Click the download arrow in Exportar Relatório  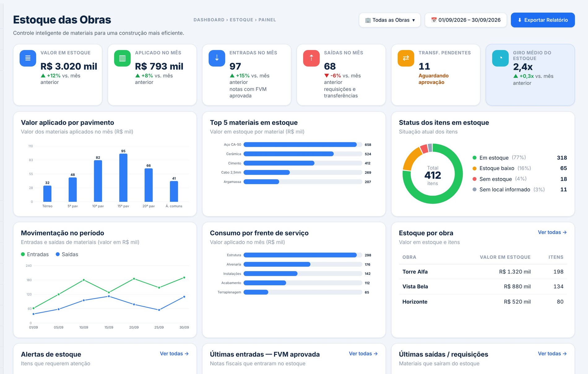coord(520,20)
